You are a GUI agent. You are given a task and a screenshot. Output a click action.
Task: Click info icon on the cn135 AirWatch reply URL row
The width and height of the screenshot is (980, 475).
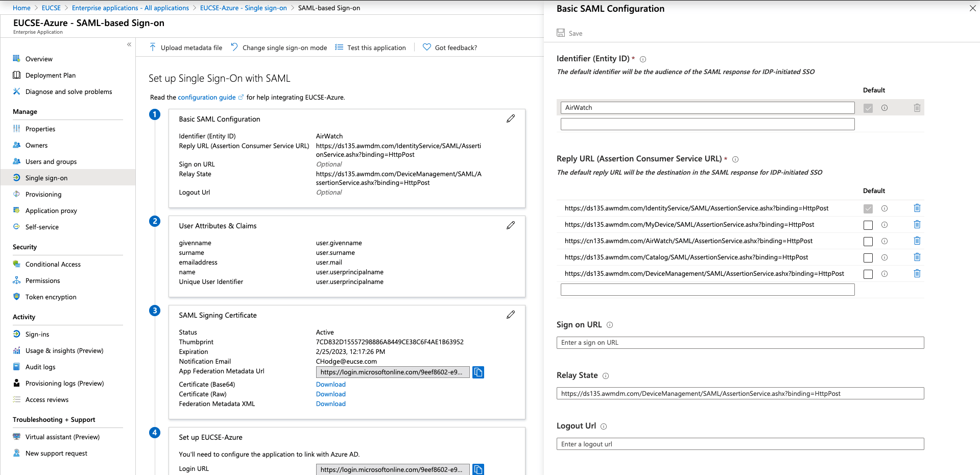click(885, 241)
